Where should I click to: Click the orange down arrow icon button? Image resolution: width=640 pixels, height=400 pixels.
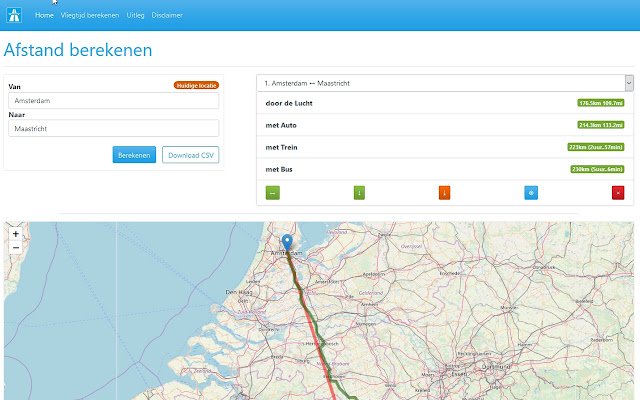444,193
